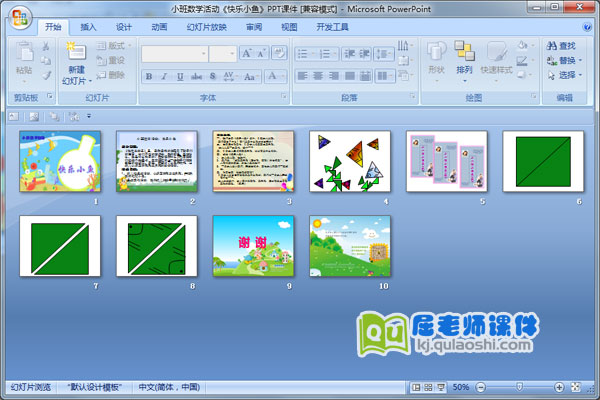Open the Character Spacing dropdown
600x400 pixels.
tap(230, 77)
